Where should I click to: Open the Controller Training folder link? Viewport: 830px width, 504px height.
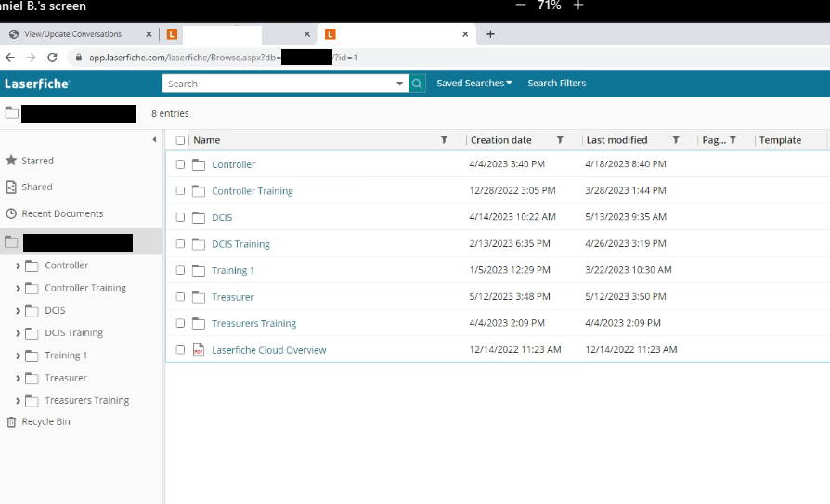click(x=252, y=190)
